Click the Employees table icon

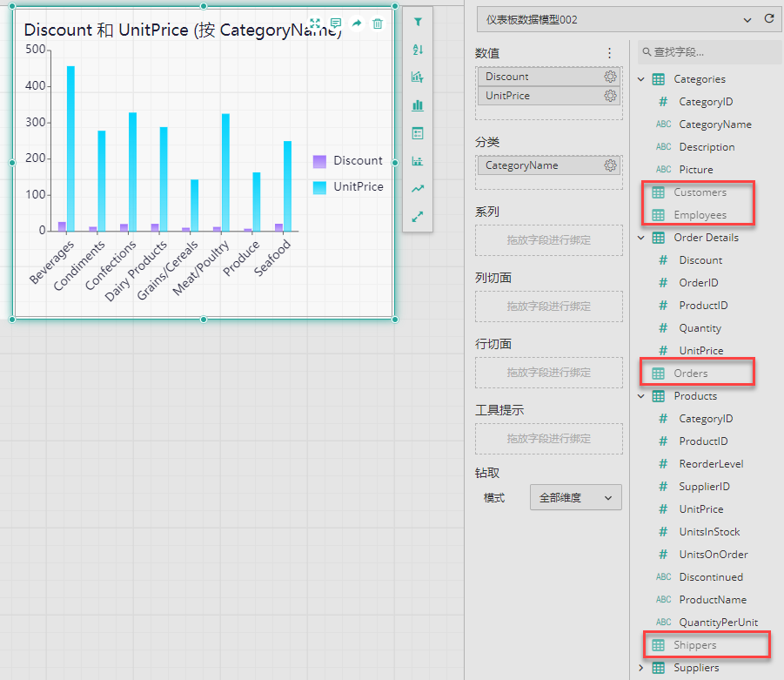[x=659, y=215]
